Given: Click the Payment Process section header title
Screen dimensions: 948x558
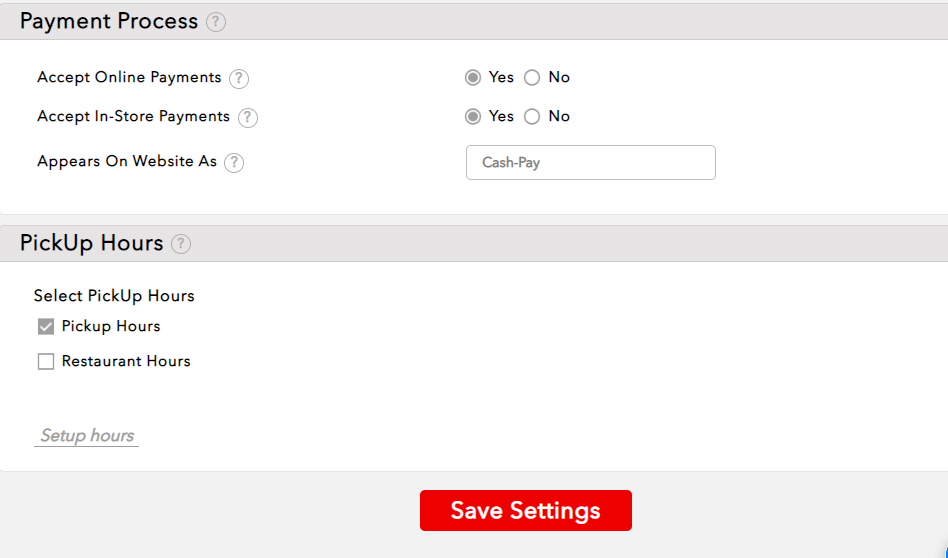Looking at the screenshot, I should [109, 22].
